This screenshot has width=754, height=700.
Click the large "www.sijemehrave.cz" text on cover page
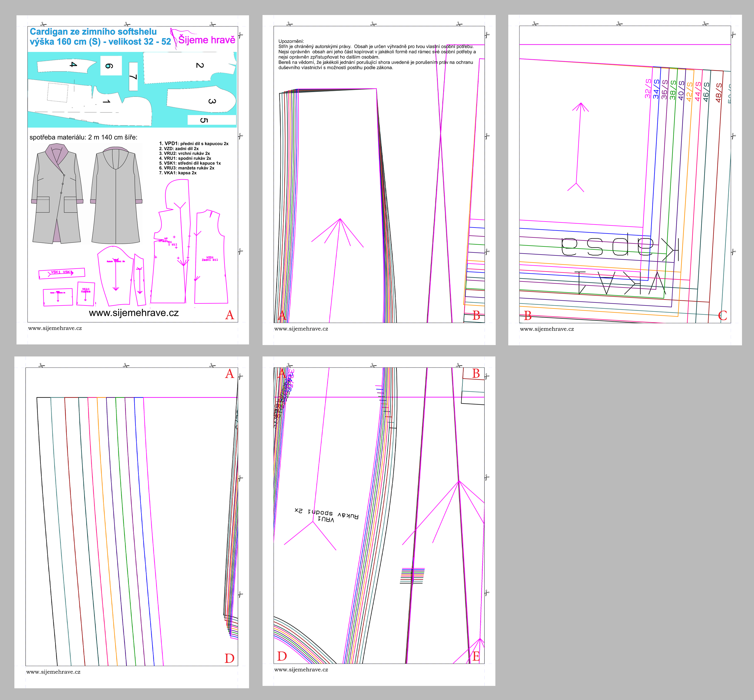pos(134,313)
